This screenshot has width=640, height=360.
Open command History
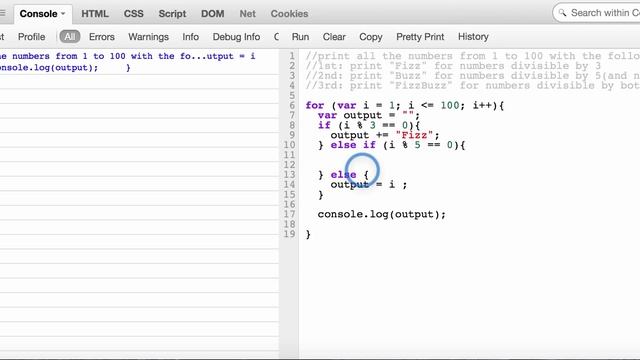[x=473, y=37]
